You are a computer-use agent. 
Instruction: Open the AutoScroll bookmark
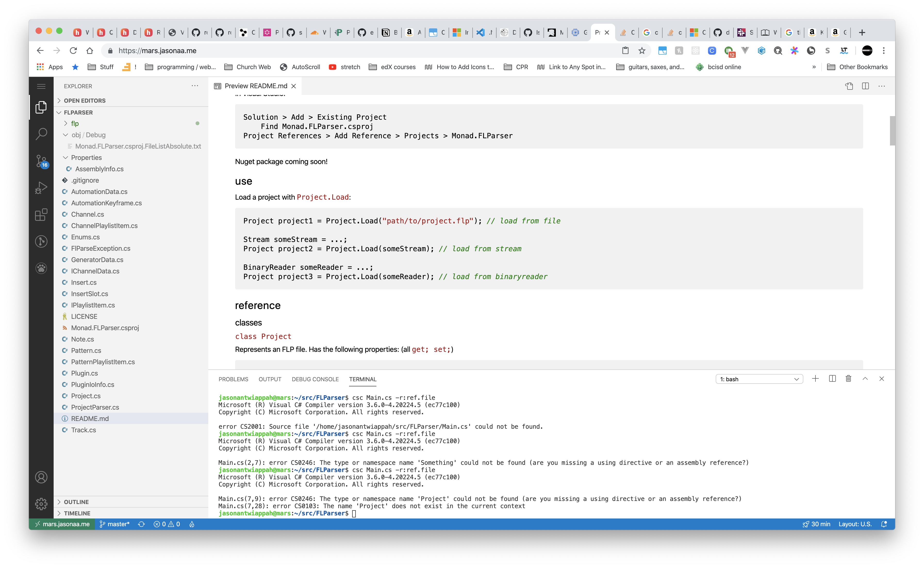pyautogui.click(x=300, y=67)
